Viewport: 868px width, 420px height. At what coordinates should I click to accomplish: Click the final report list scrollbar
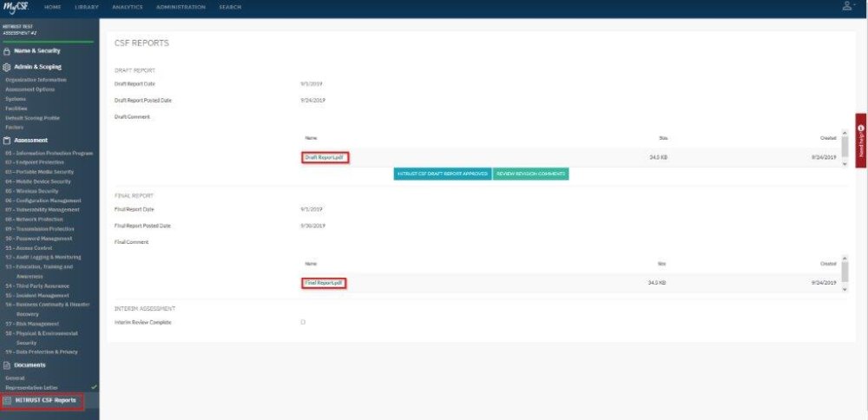click(x=845, y=271)
